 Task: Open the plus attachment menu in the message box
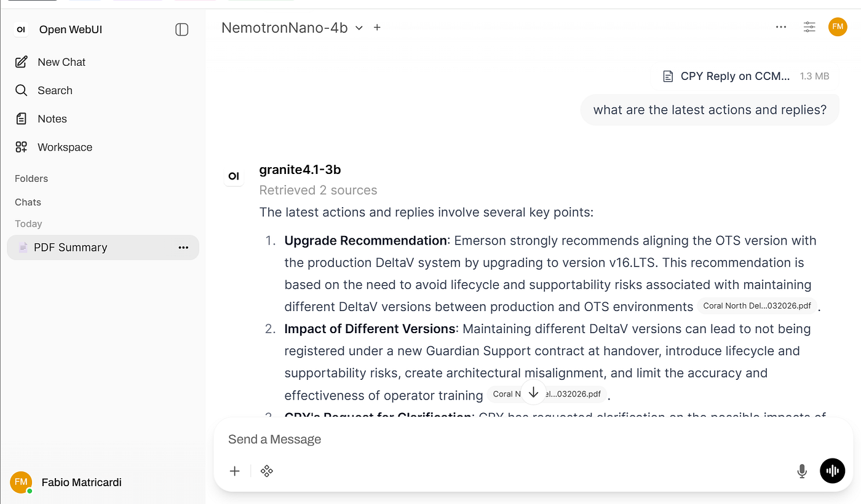pyautogui.click(x=234, y=471)
